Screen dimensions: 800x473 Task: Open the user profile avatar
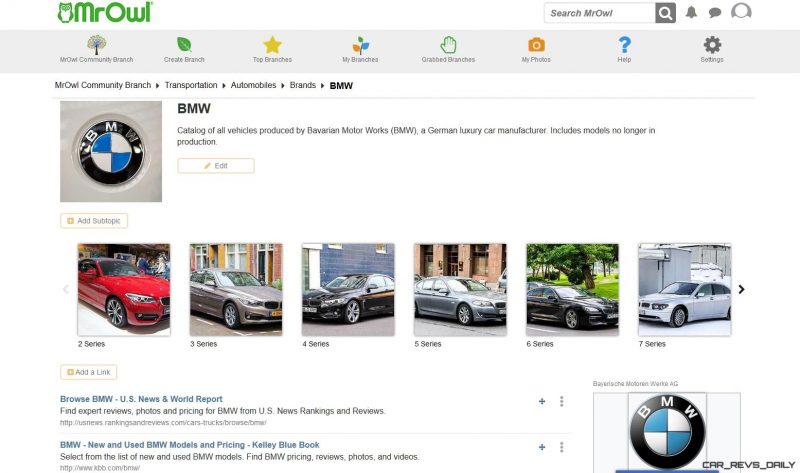[x=741, y=11]
